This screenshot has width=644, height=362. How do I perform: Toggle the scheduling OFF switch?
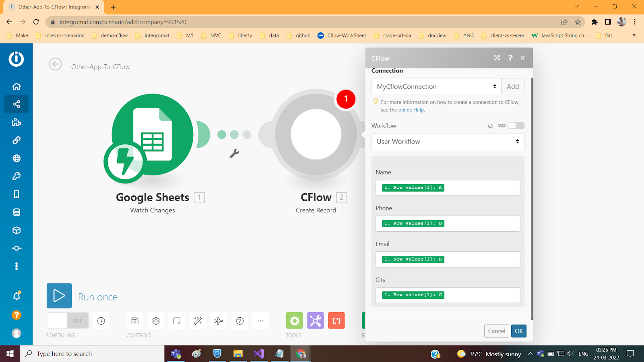point(68,321)
